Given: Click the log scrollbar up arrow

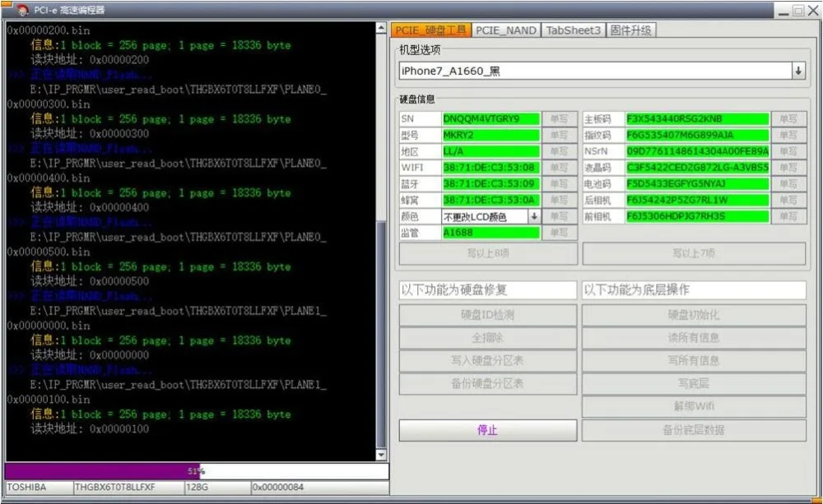Looking at the screenshot, I should 382,28.
